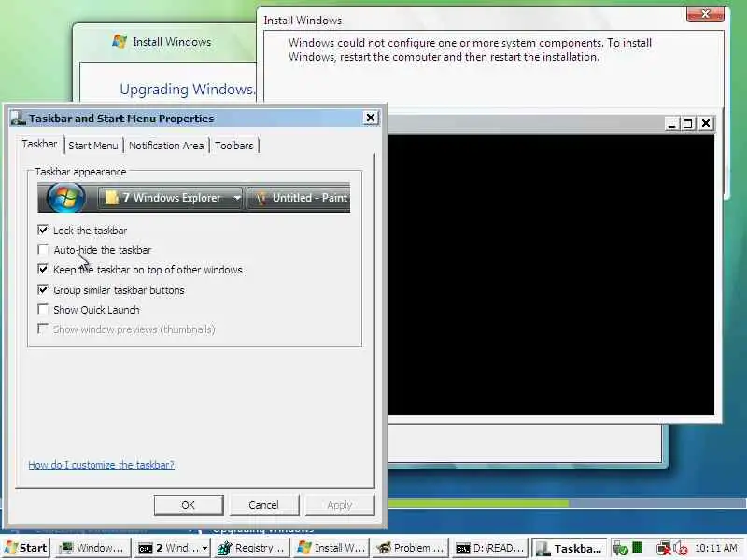Close the Install Windows error dialog
The width and height of the screenshot is (747, 560).
706,14
